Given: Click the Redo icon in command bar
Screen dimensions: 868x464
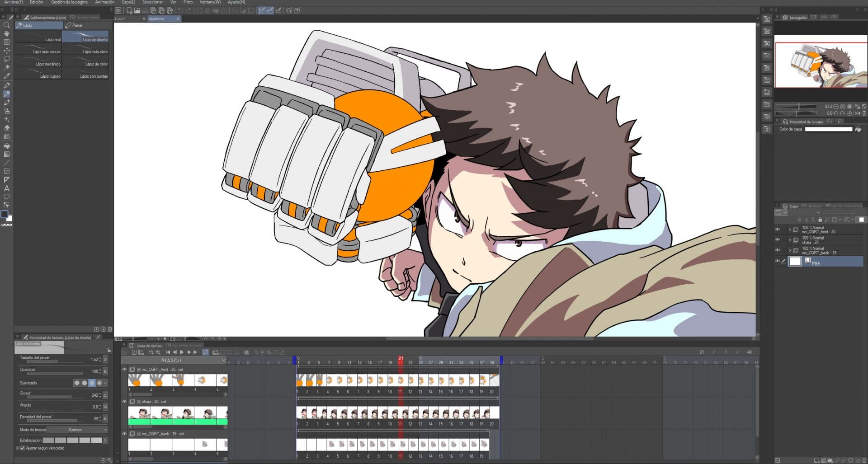Looking at the screenshot, I should click(189, 10).
